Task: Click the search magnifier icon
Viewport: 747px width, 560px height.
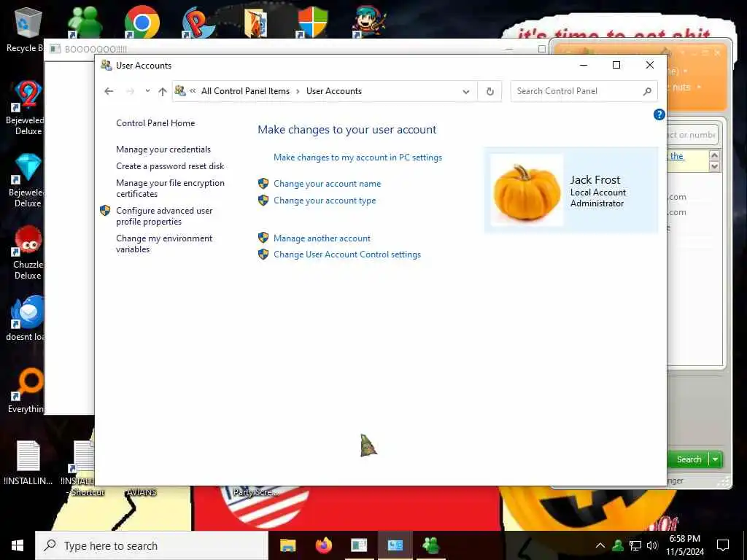Action: (x=647, y=91)
